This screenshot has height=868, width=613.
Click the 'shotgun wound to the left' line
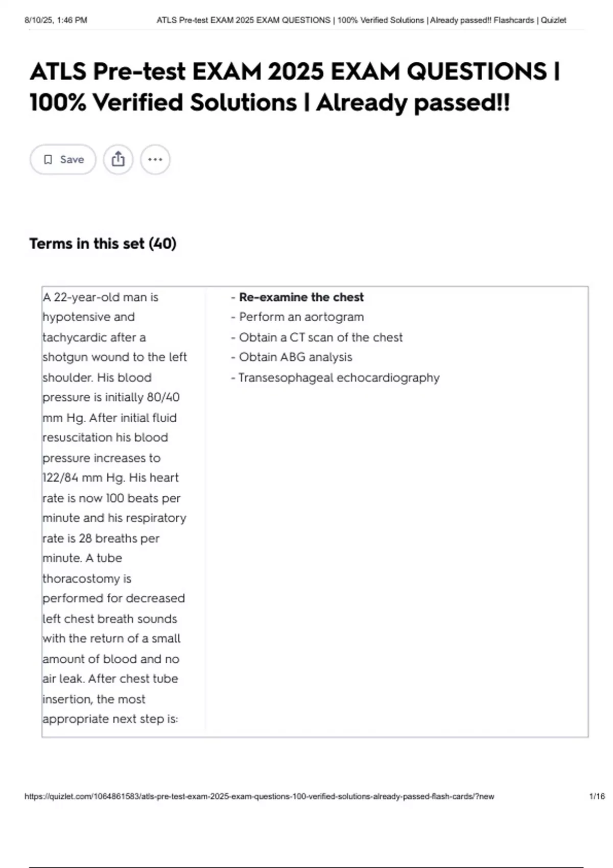[114, 357]
